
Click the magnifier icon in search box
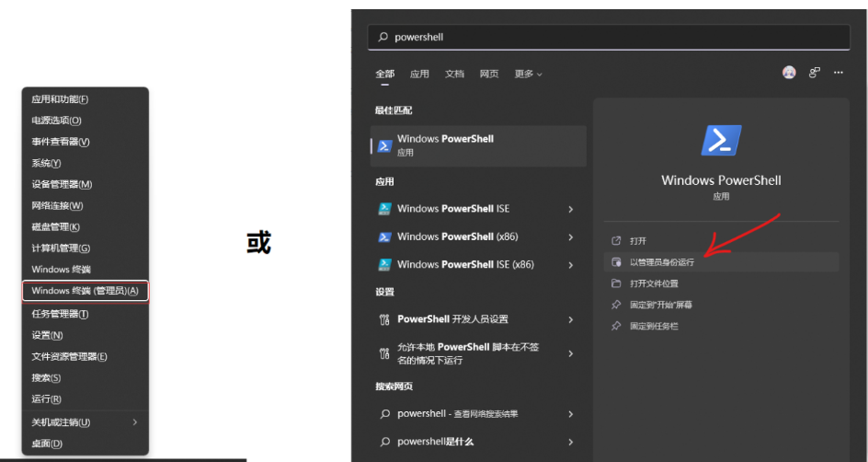tap(383, 37)
